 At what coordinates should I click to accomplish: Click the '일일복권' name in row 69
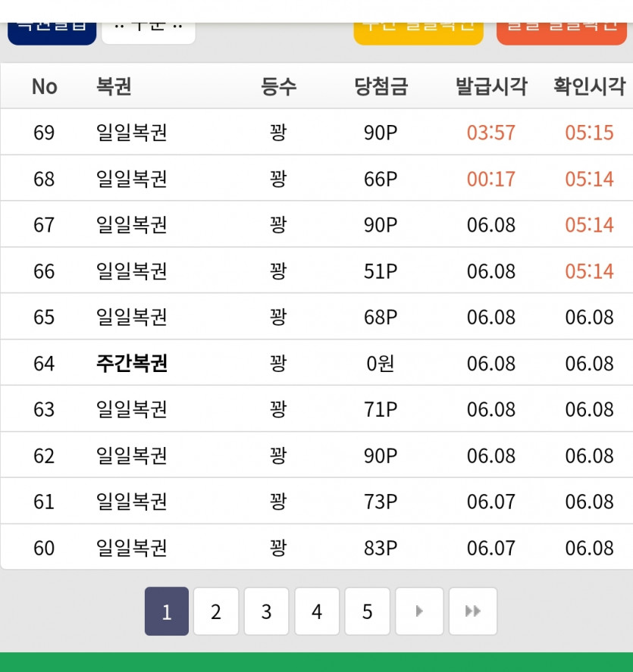[132, 133]
